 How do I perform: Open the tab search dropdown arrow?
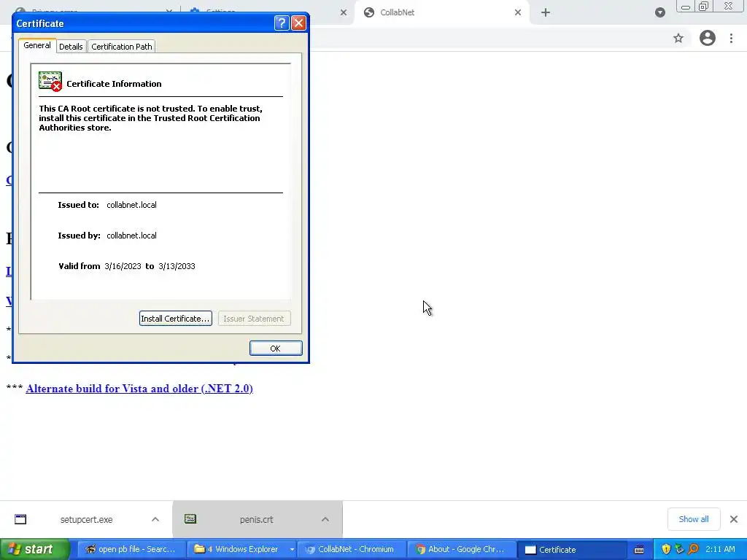(x=659, y=12)
